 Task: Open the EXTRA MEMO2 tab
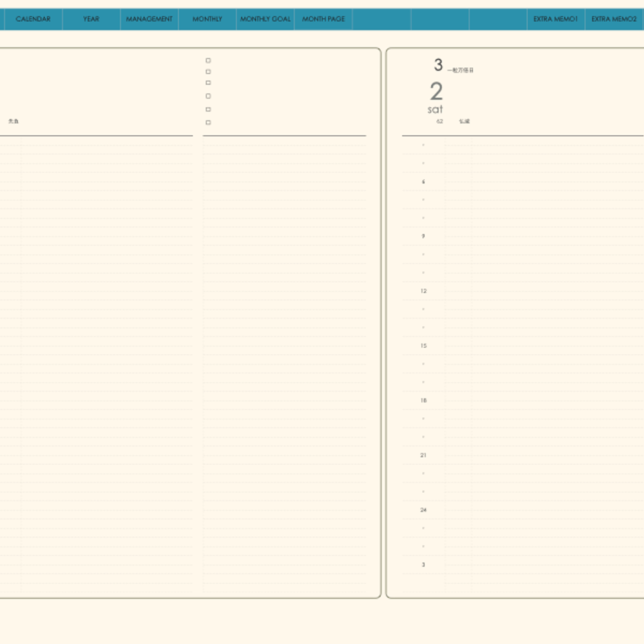[x=614, y=19]
